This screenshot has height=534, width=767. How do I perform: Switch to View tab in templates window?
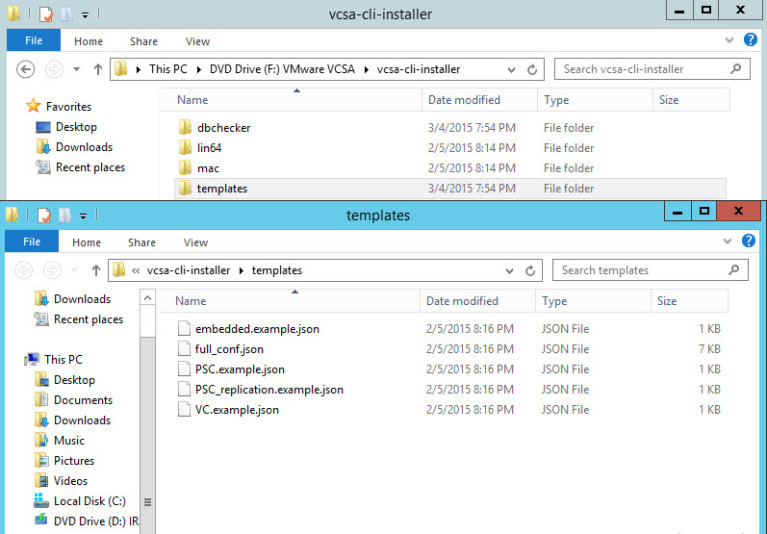coord(196,242)
